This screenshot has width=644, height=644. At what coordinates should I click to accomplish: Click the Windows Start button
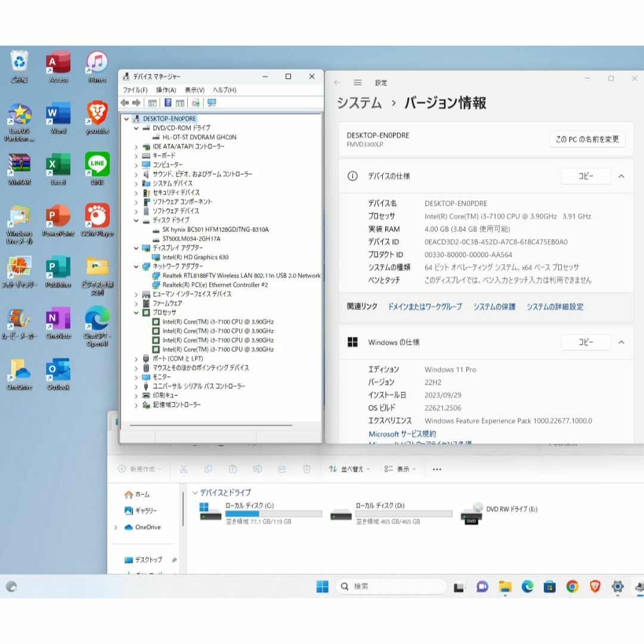tap(323, 587)
